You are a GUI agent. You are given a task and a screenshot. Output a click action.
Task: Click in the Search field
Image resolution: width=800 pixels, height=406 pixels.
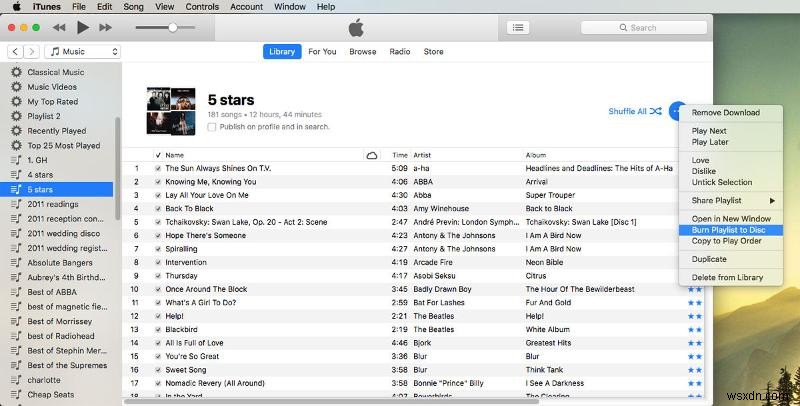[644, 28]
